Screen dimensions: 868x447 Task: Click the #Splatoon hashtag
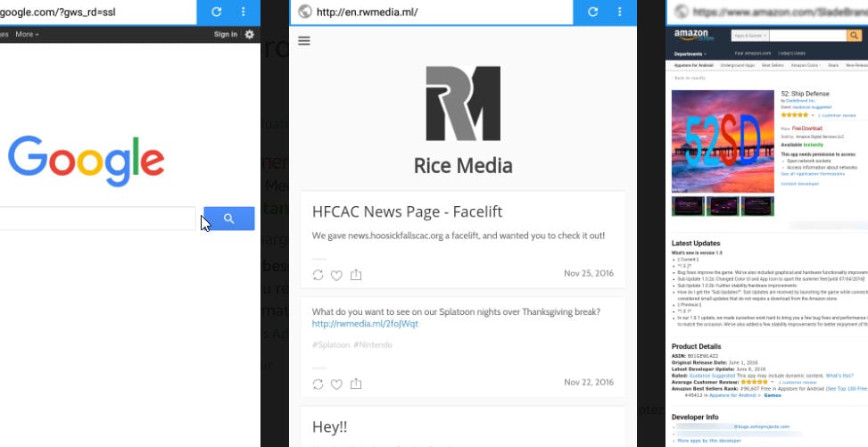tap(330, 344)
